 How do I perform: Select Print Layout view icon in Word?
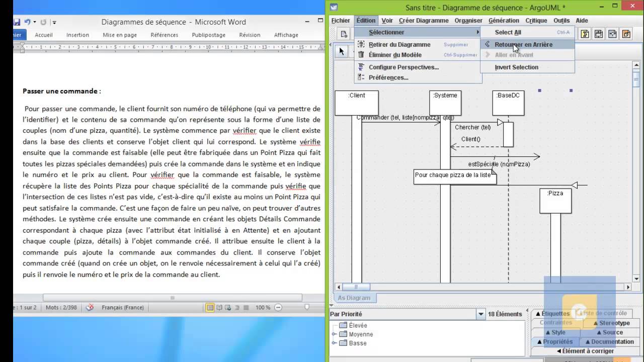210,307
